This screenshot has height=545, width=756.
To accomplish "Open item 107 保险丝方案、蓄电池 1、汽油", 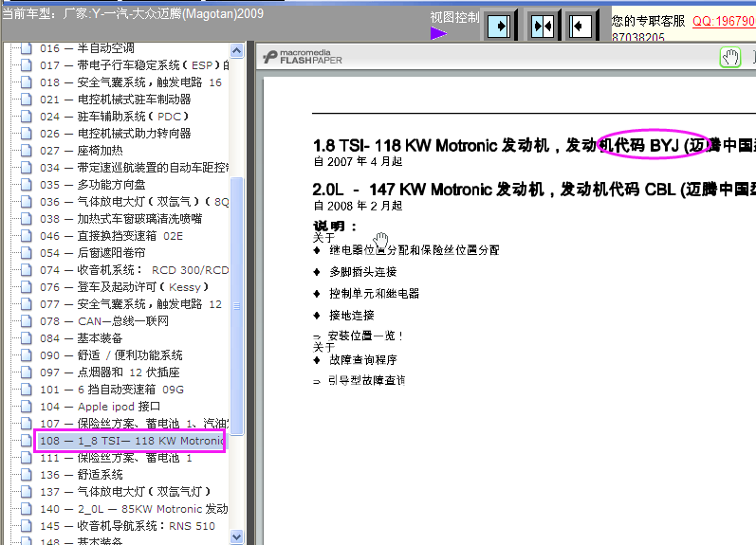I will coord(134,424).
